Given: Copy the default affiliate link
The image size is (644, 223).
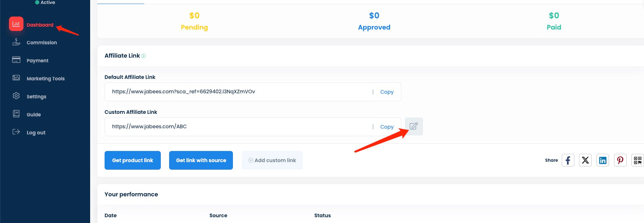Looking at the screenshot, I should click(387, 92).
